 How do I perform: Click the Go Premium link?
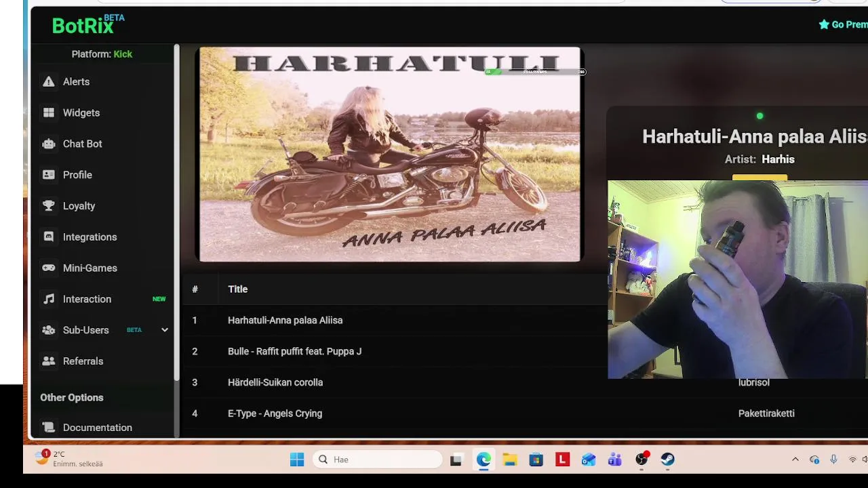click(843, 24)
